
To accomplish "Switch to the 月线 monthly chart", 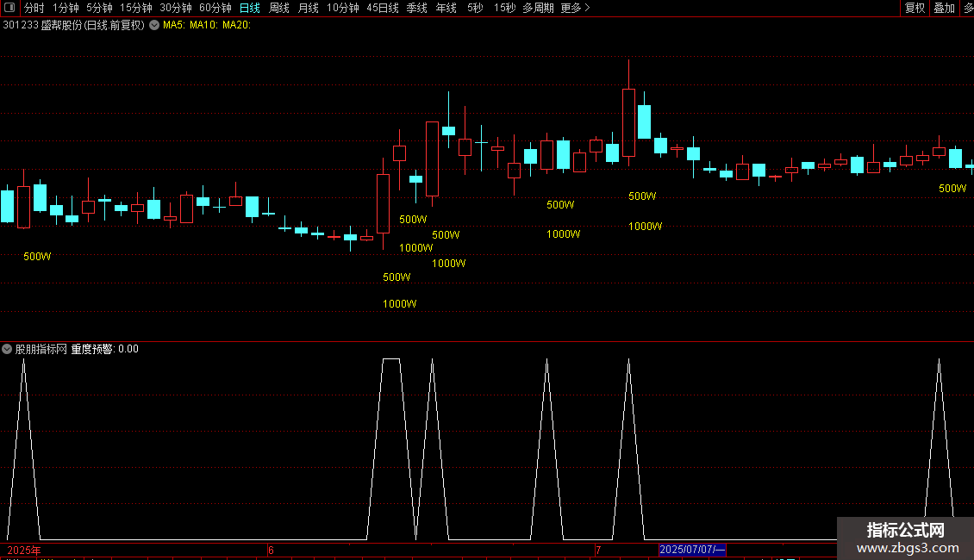I will pos(308,8).
